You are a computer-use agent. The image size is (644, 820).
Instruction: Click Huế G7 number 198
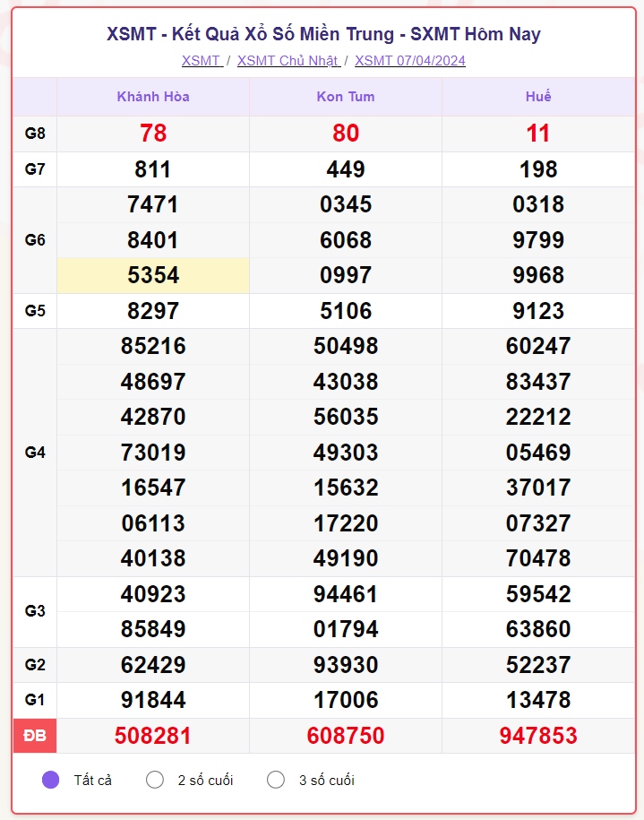tap(538, 169)
